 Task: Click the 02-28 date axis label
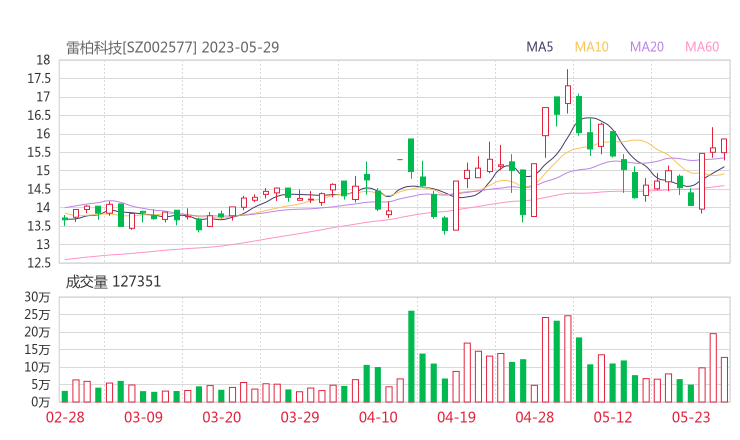coord(65,417)
